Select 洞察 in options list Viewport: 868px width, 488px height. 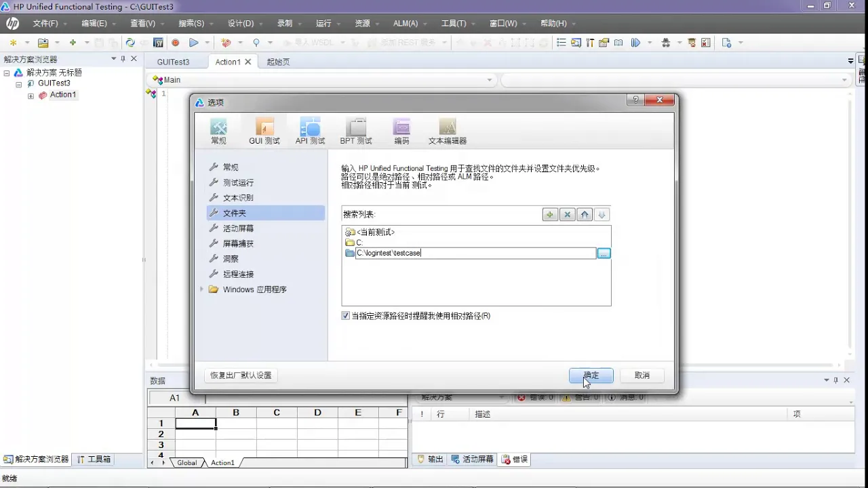click(x=231, y=259)
